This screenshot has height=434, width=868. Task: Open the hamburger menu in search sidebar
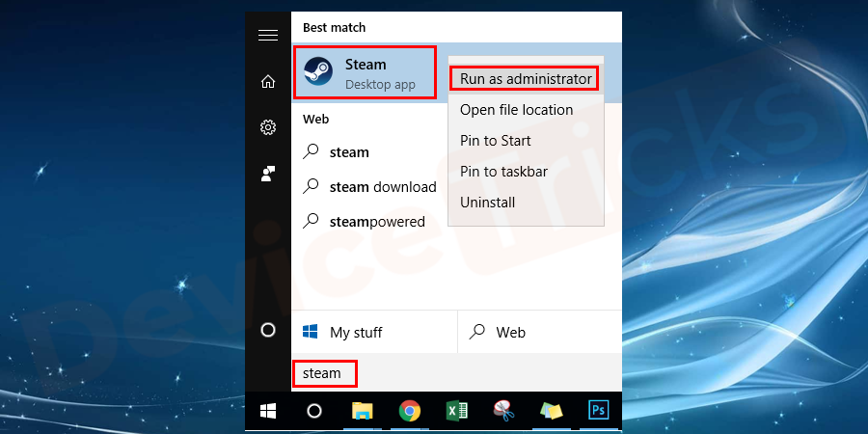click(268, 36)
